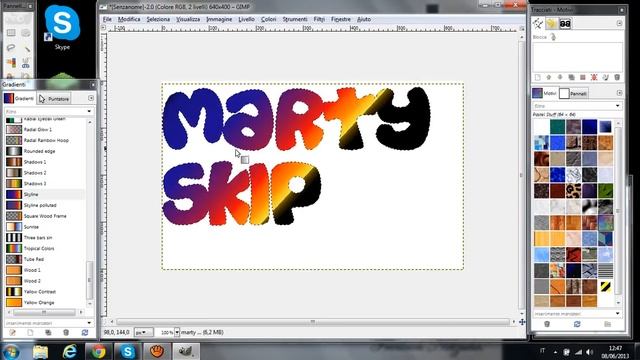Select the font tab icon in Tracciati panel

tap(565, 24)
